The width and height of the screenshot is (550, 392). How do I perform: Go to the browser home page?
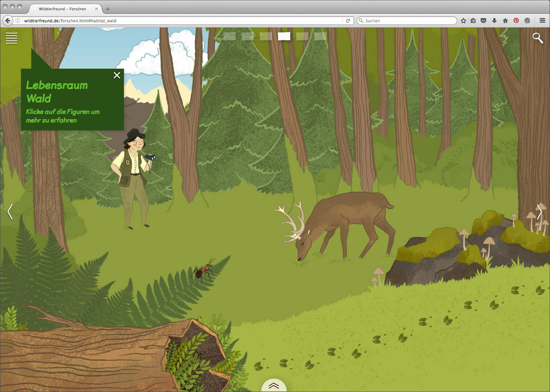(505, 21)
